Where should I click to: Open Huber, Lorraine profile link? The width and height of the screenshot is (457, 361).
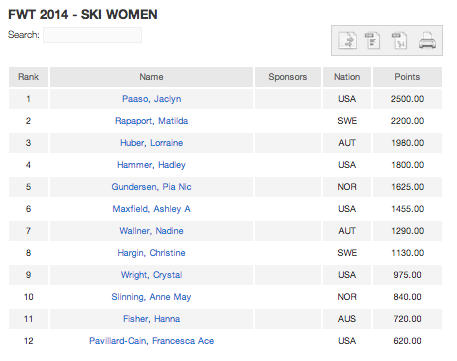pyautogui.click(x=152, y=143)
